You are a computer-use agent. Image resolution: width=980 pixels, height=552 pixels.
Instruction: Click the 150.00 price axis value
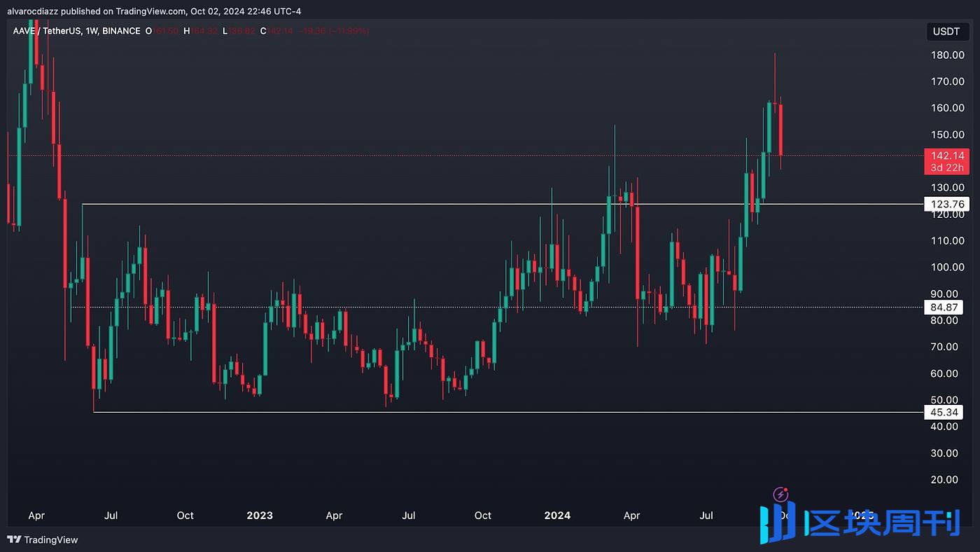pyautogui.click(x=947, y=134)
